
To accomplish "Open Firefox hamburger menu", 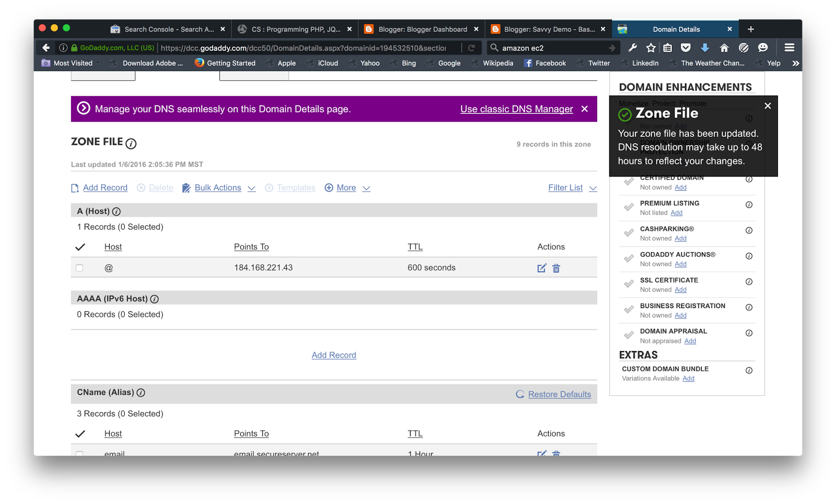I will (789, 48).
